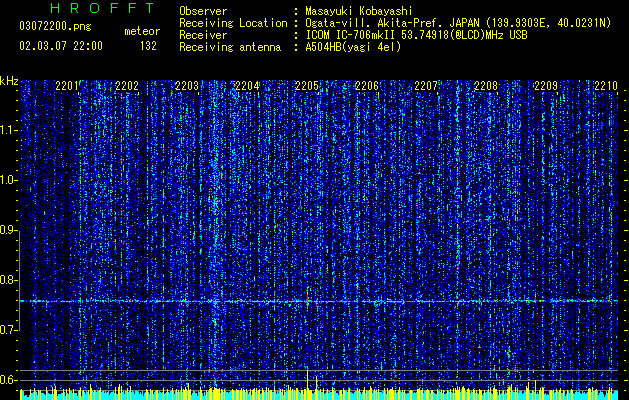Click the red meteor echo near 2205

tap(308, 297)
